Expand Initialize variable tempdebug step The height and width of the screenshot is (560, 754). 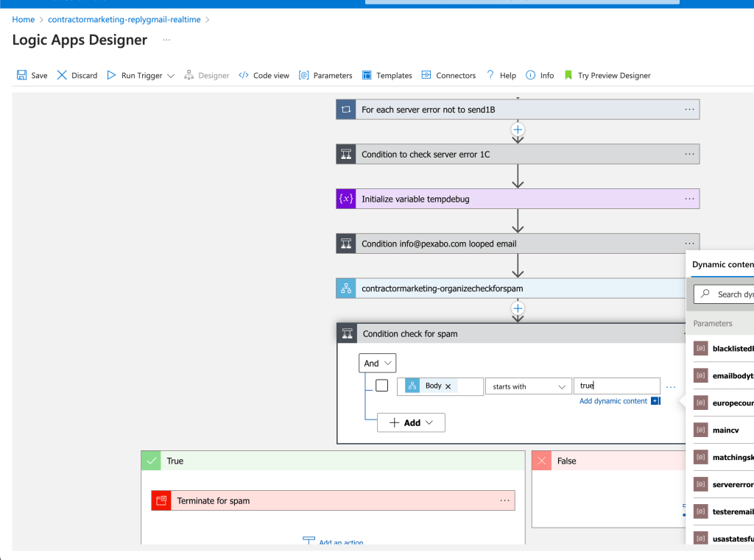click(518, 199)
